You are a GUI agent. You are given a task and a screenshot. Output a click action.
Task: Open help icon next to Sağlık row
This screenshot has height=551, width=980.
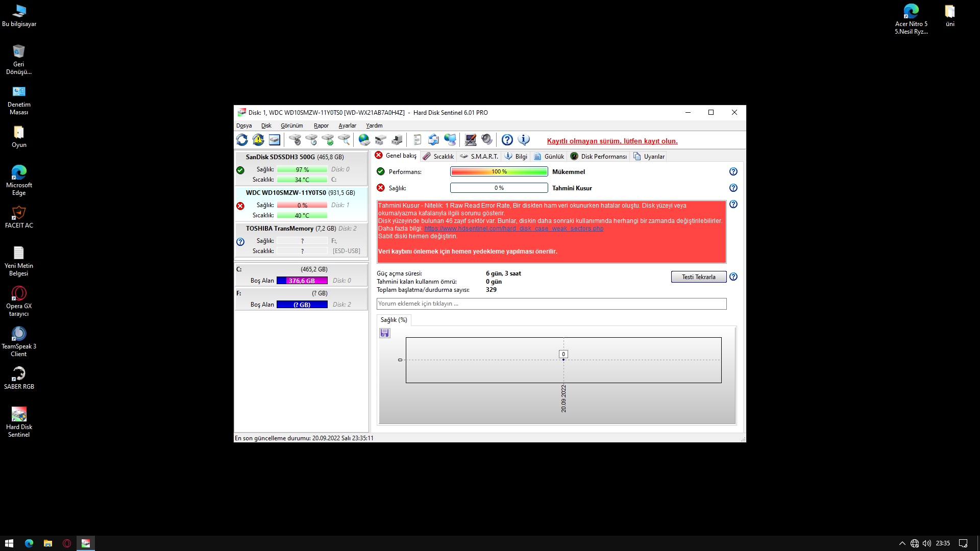point(733,188)
